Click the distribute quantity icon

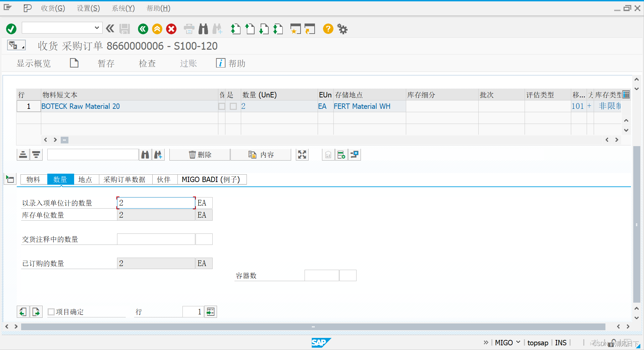[355, 155]
